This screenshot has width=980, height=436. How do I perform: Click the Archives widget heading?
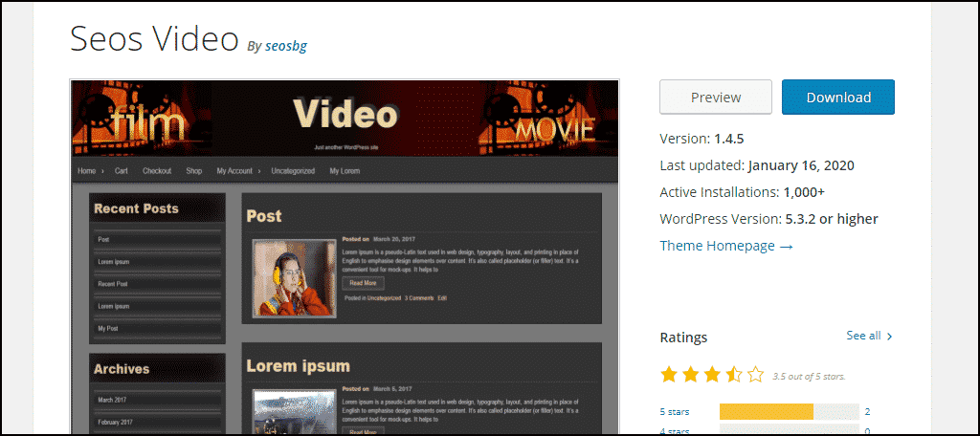pos(122,369)
